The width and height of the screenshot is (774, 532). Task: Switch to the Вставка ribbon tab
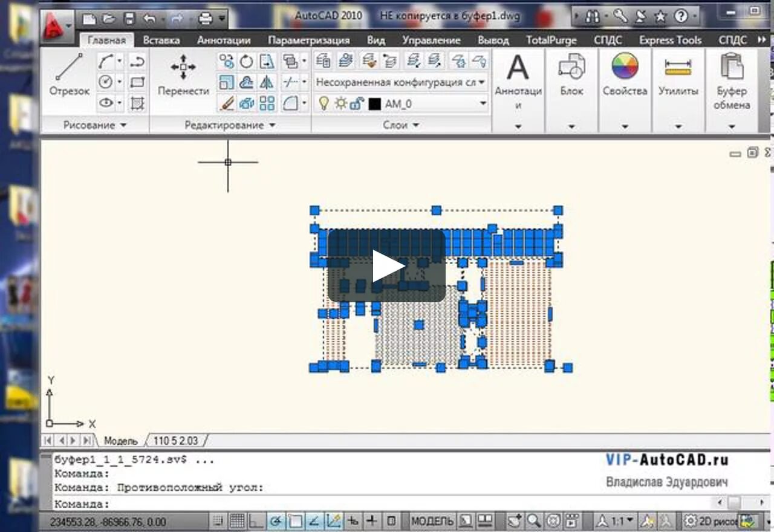[x=161, y=41]
